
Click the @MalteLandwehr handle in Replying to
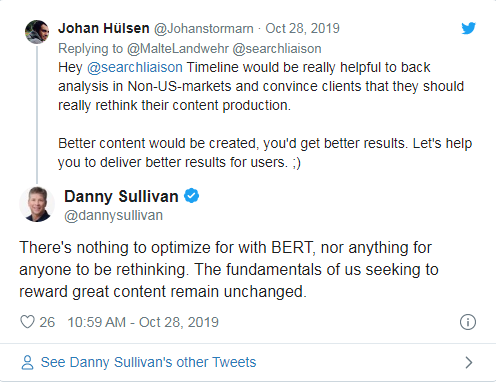click(178, 49)
